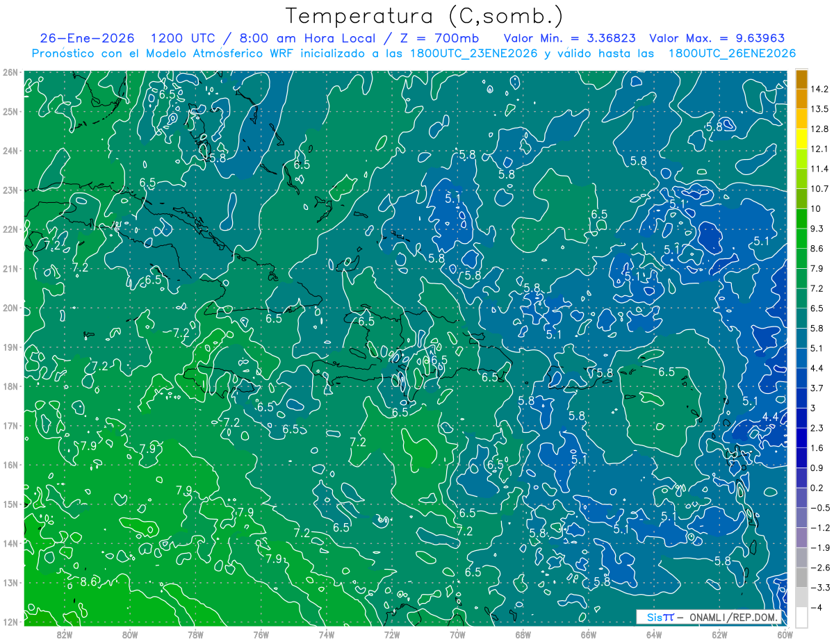Click the "-1.9" colorbar scale value
Screen dimensions: 834x644
pyautogui.click(x=820, y=547)
